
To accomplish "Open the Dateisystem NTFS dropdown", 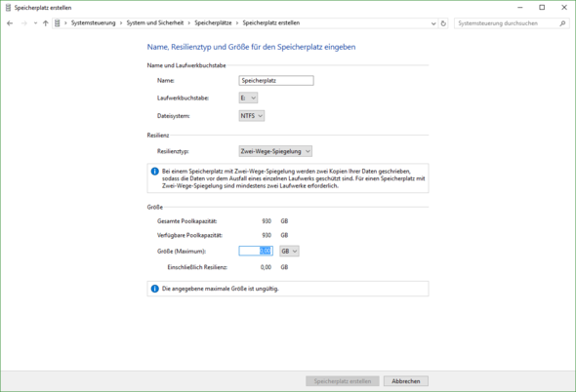I will tap(252, 116).
